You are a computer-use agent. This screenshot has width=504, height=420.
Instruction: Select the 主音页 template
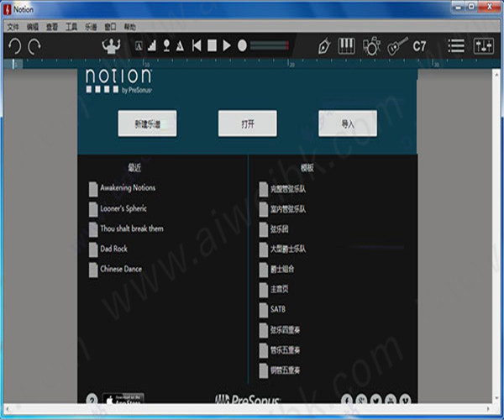pyautogui.click(x=274, y=289)
